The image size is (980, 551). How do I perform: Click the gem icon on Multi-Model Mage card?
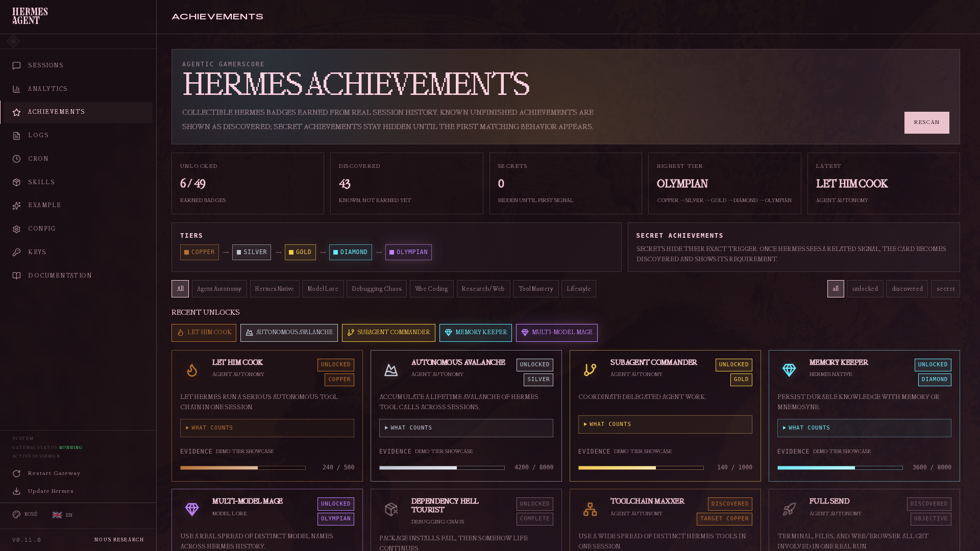[192, 509]
